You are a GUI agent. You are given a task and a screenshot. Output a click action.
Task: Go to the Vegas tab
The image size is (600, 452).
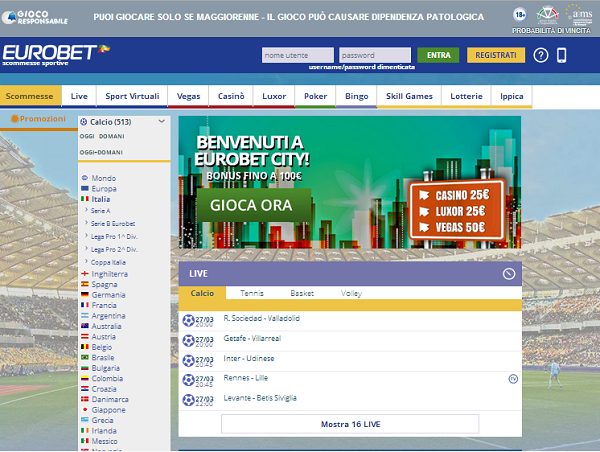click(188, 96)
